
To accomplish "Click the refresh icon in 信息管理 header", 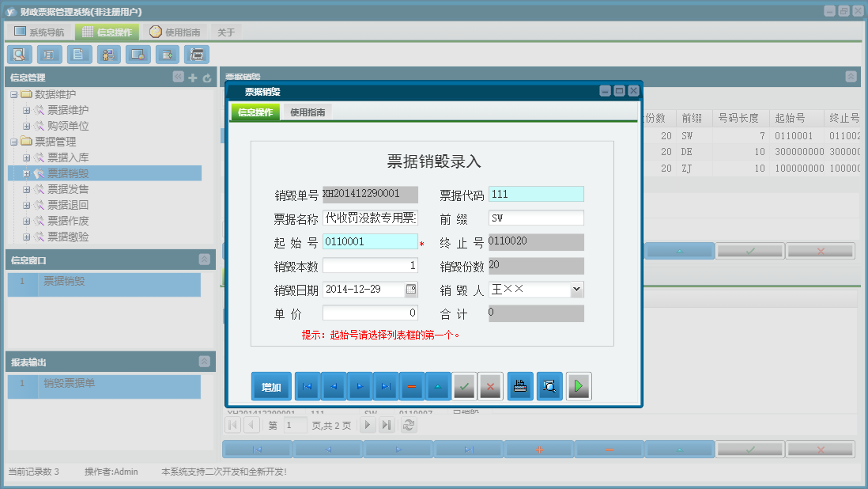I will click(x=207, y=78).
